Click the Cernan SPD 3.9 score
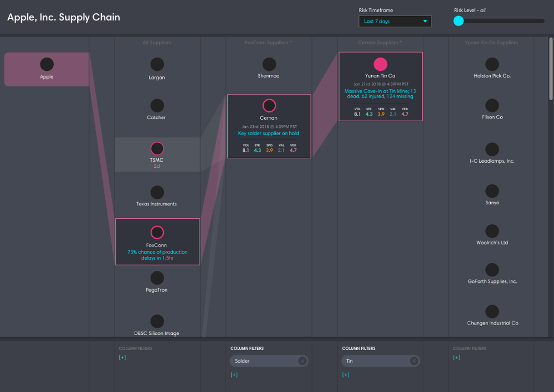554x392 pixels. pyautogui.click(x=269, y=148)
